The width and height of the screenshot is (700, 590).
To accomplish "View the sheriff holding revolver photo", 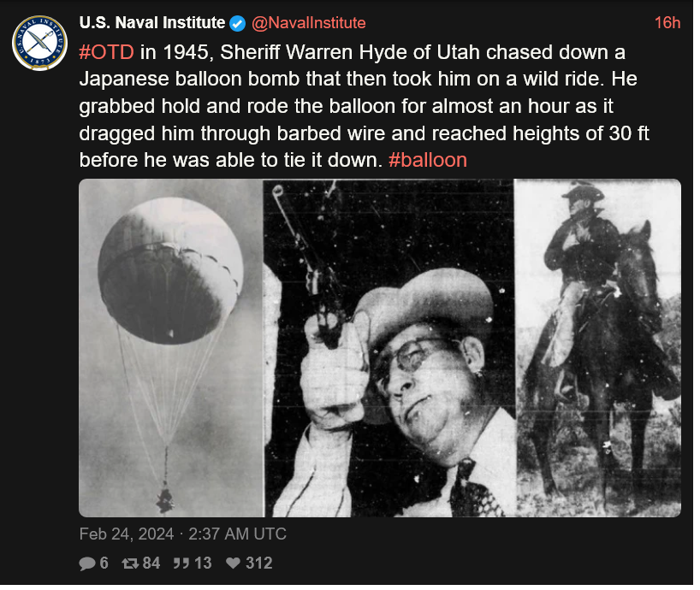I will pos(389,348).
